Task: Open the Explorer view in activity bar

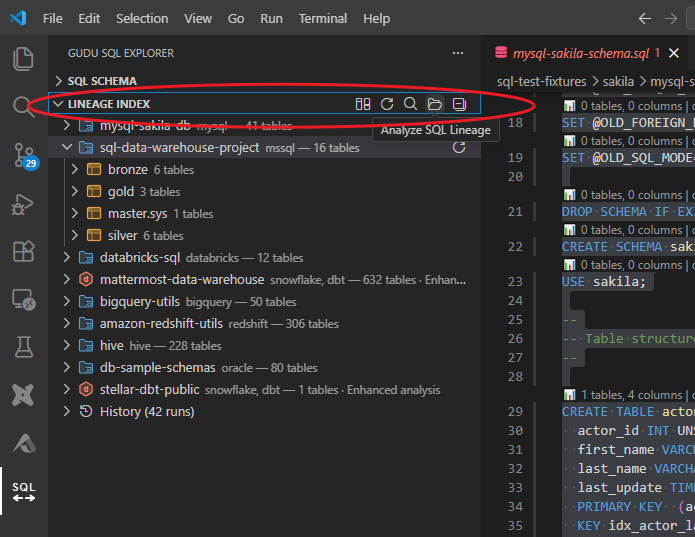Action: coord(23,58)
